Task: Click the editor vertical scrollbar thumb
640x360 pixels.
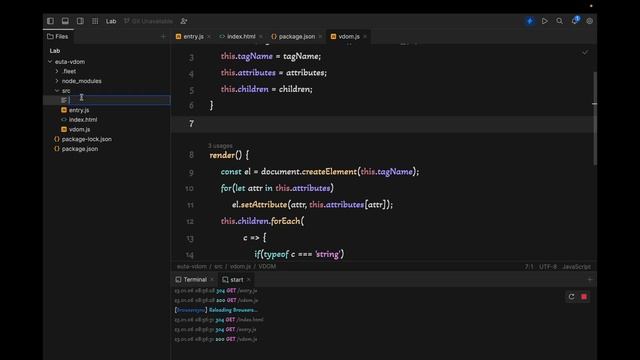Action: click(x=595, y=118)
